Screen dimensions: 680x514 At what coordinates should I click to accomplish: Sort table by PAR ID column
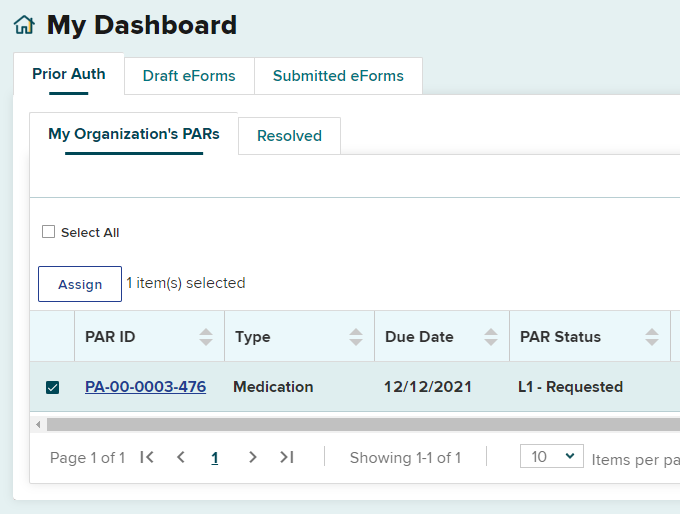point(206,337)
